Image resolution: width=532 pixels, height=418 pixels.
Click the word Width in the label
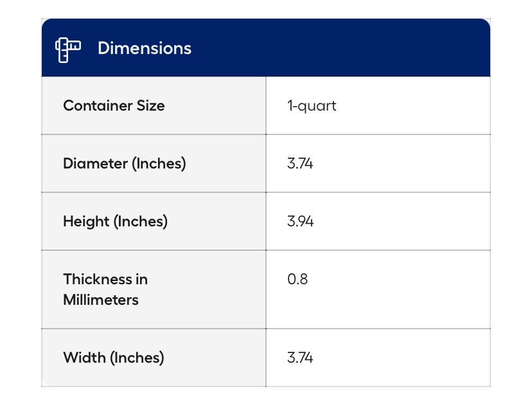coord(84,358)
